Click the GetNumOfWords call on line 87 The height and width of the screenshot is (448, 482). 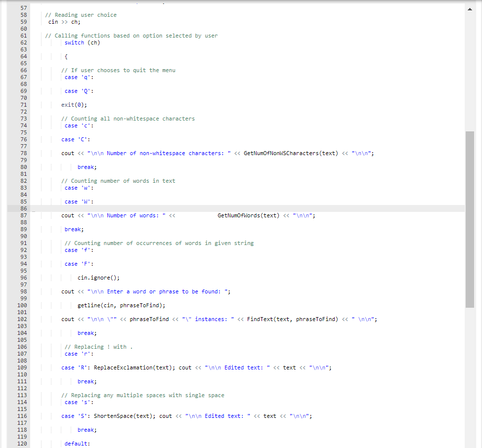(240, 215)
